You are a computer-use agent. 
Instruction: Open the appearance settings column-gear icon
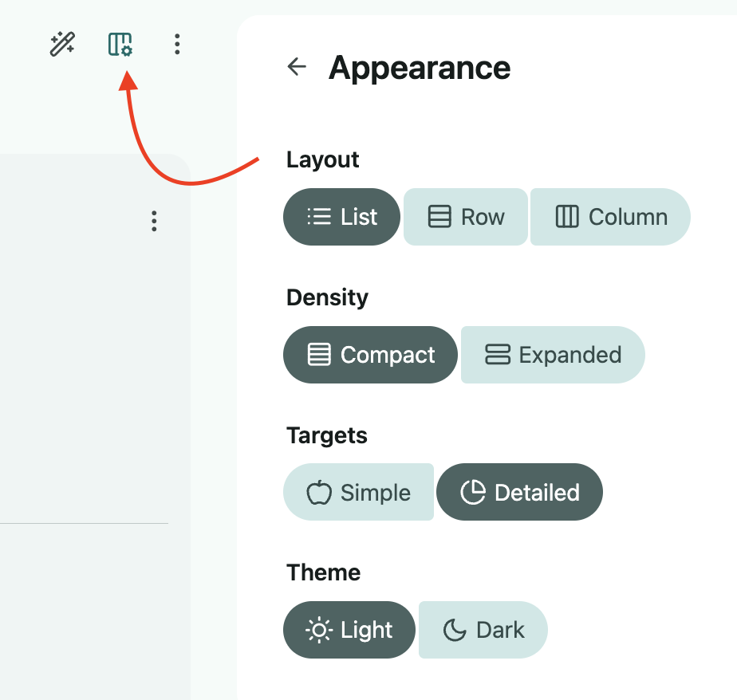pos(120,45)
